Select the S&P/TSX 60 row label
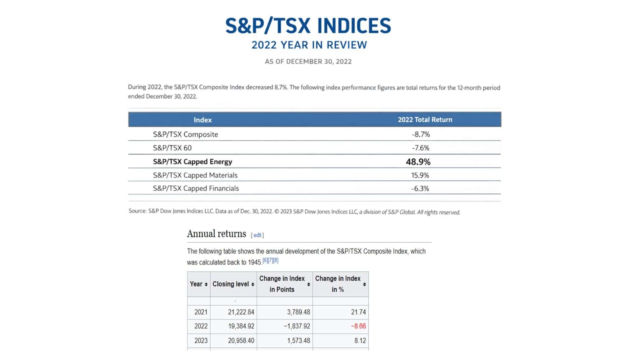The width and height of the screenshot is (644, 362). tap(172, 148)
